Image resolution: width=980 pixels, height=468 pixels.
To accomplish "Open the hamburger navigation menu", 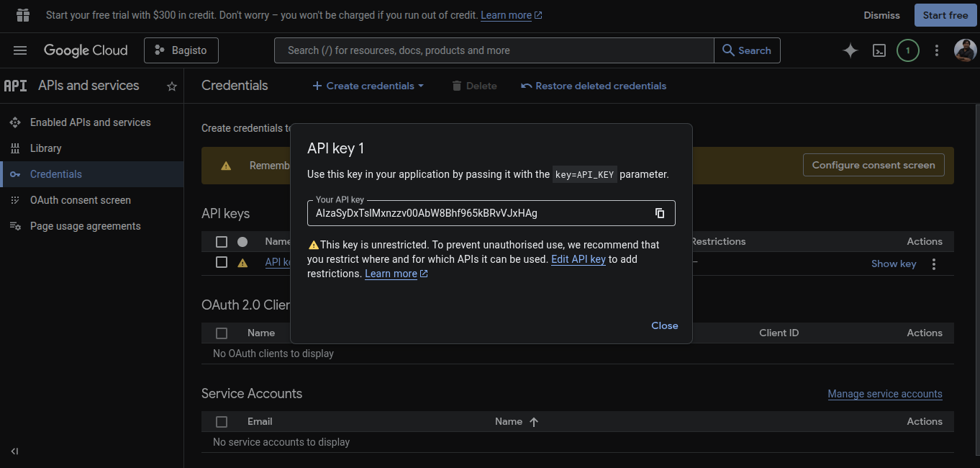I will [x=20, y=50].
